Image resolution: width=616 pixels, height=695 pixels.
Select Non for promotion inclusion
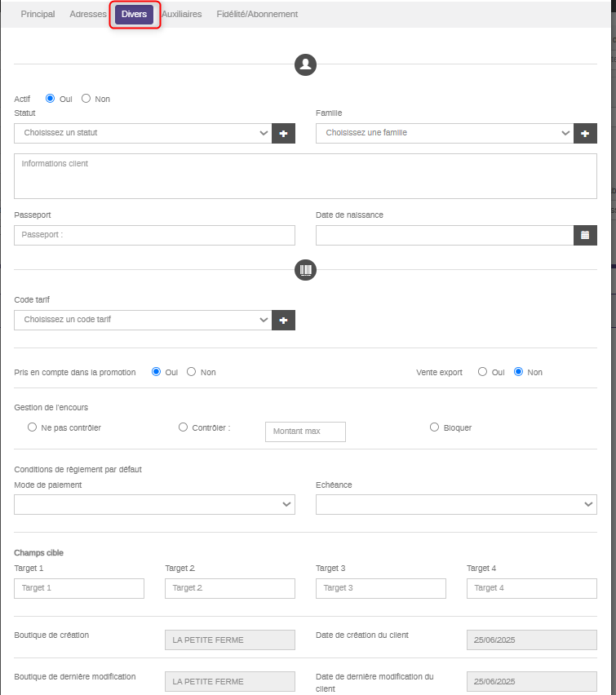pyautogui.click(x=192, y=372)
